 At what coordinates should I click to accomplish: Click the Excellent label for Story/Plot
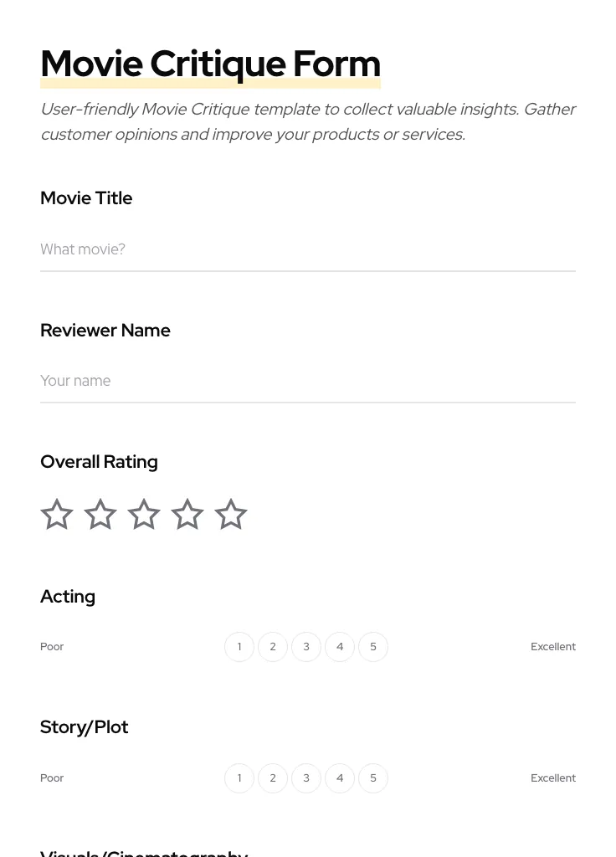pyautogui.click(x=553, y=777)
